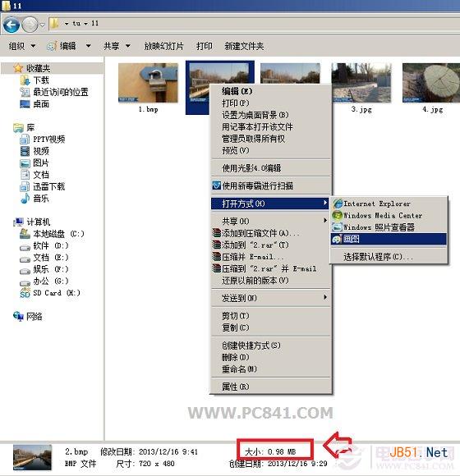Screen dimensions: 460x476
Task: Open 本地磁盘 (C:) drive
Action: [52, 234]
